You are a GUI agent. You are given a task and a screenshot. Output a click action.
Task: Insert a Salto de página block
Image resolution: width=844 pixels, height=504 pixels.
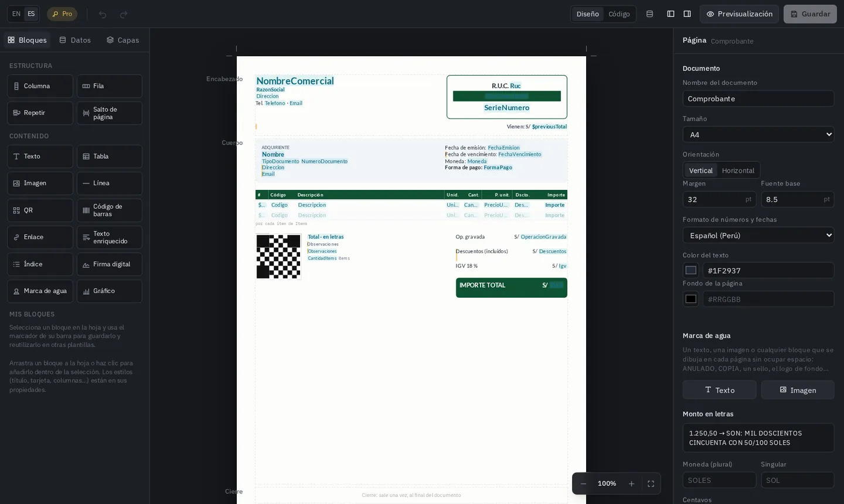coord(110,113)
